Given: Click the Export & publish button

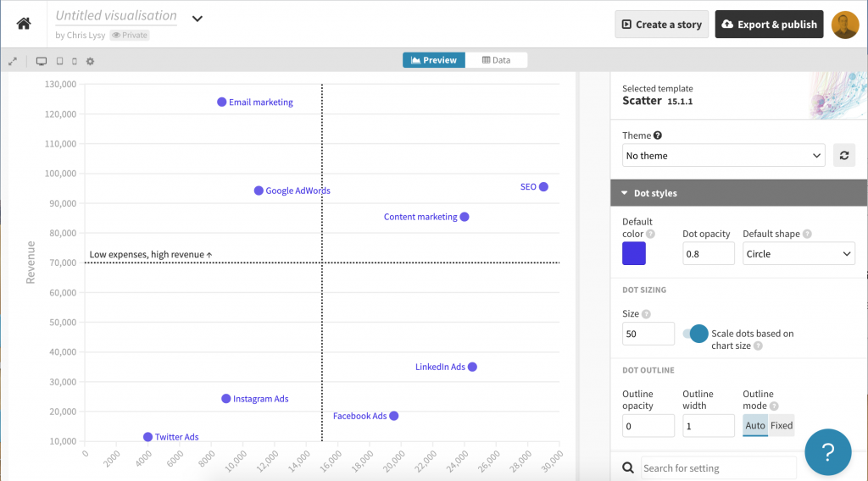Looking at the screenshot, I should pyautogui.click(x=769, y=25).
